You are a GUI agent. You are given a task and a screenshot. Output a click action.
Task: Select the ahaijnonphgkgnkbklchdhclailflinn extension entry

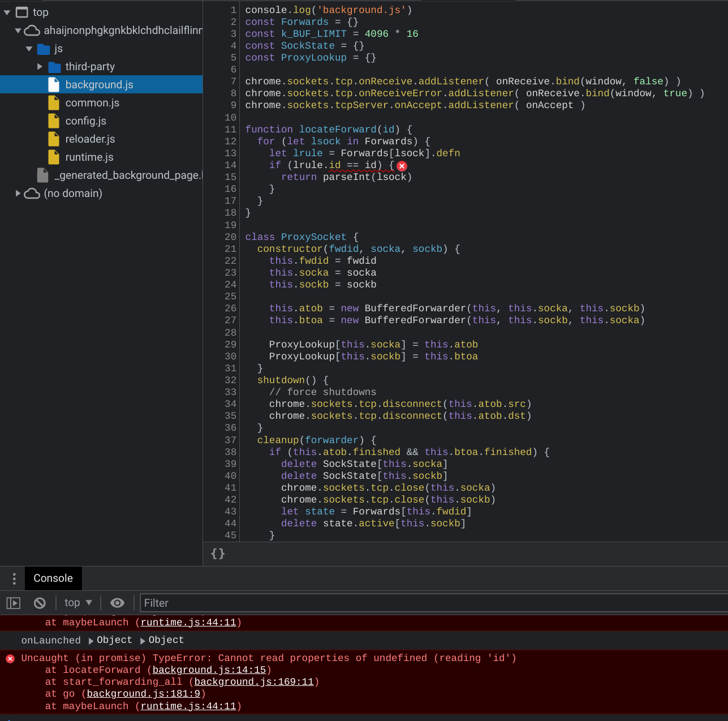tap(101, 31)
